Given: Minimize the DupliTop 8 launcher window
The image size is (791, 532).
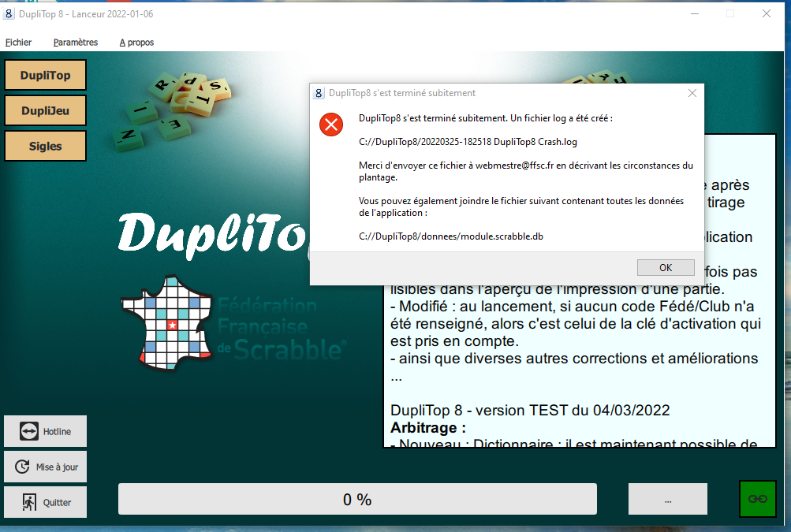Looking at the screenshot, I should point(695,14).
